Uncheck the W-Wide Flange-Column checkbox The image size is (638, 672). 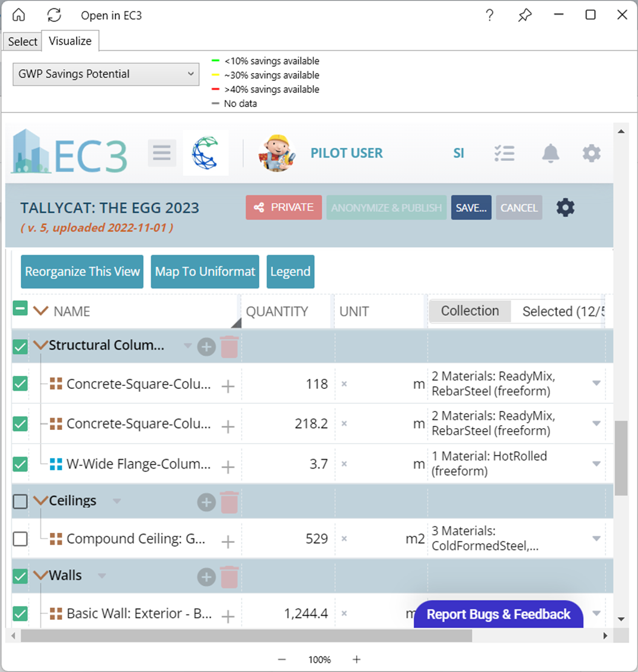tap(20, 464)
